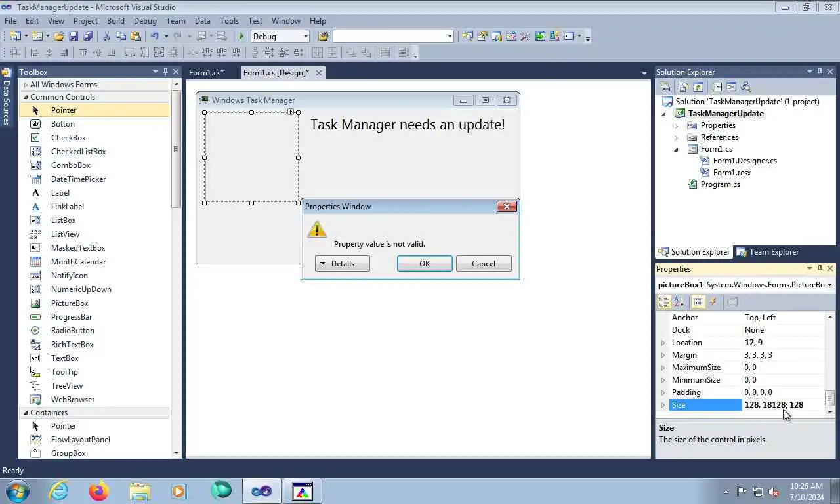The width and height of the screenshot is (840, 504).
Task: Expand the References node in Solution Explorer
Action: click(676, 137)
